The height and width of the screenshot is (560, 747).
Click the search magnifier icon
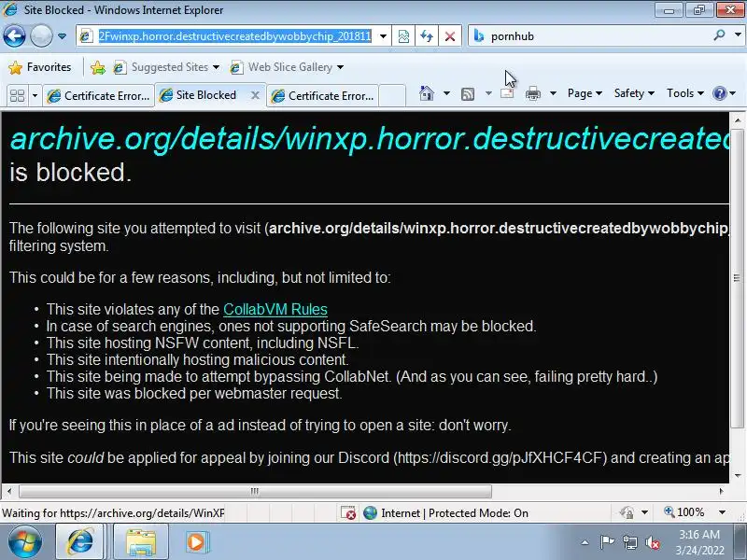tap(719, 35)
